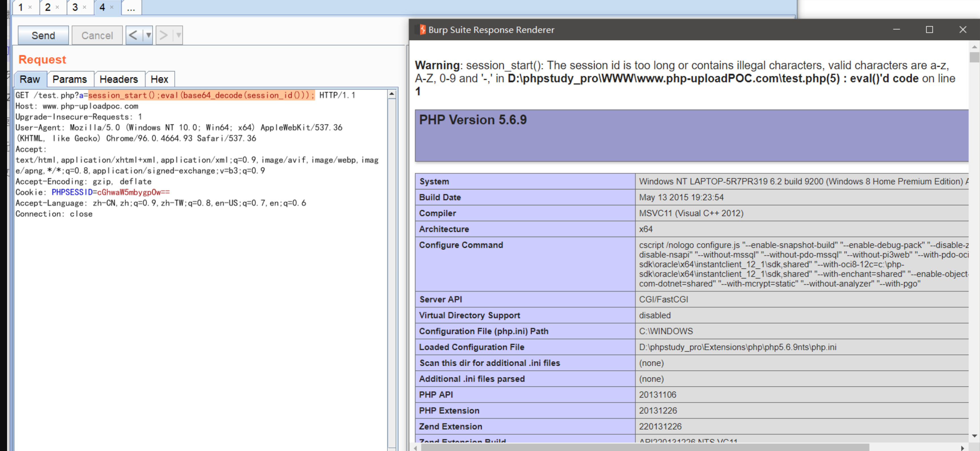Click the Loaded Configuration File path value
This screenshot has width=980, height=451.
click(738, 347)
